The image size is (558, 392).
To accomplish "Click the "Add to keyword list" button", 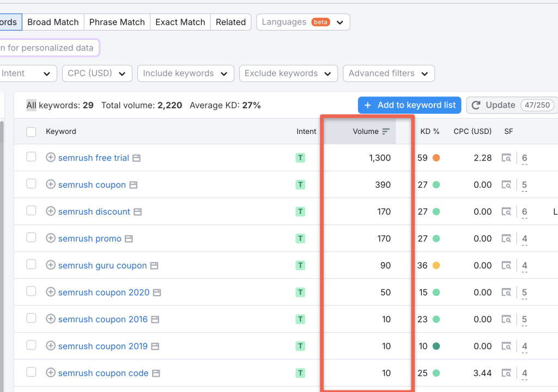I will coord(409,105).
